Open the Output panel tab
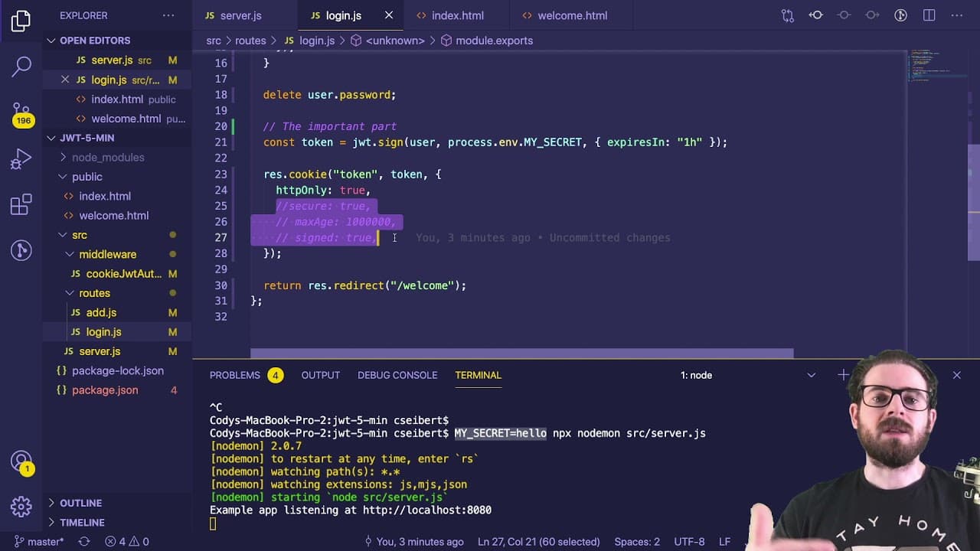Screen dimensions: 980x551 (321, 375)
